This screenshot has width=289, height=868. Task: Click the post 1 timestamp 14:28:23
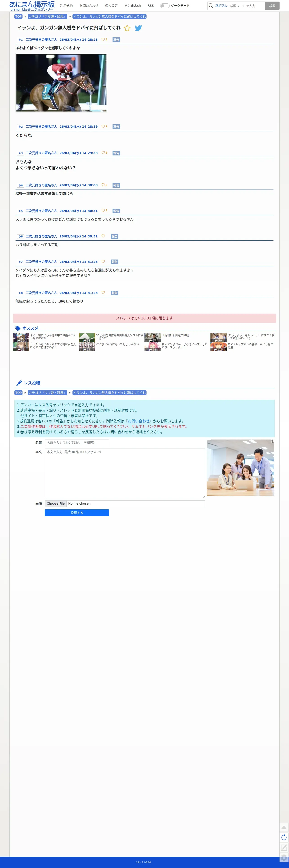(79, 40)
